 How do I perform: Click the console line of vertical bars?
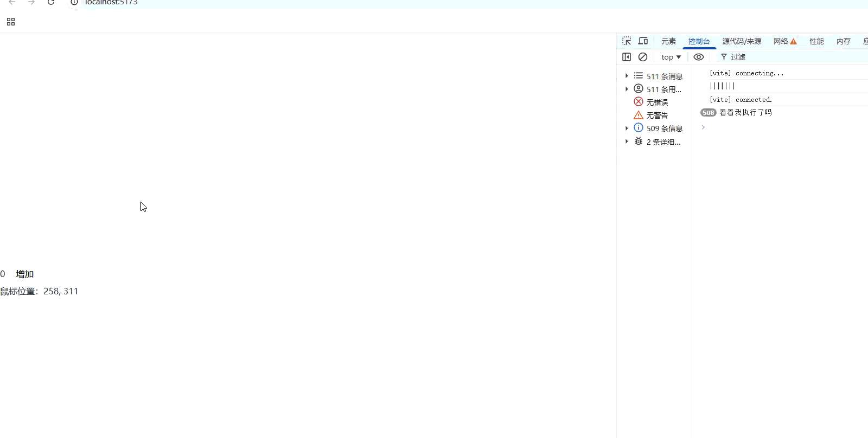click(x=722, y=86)
